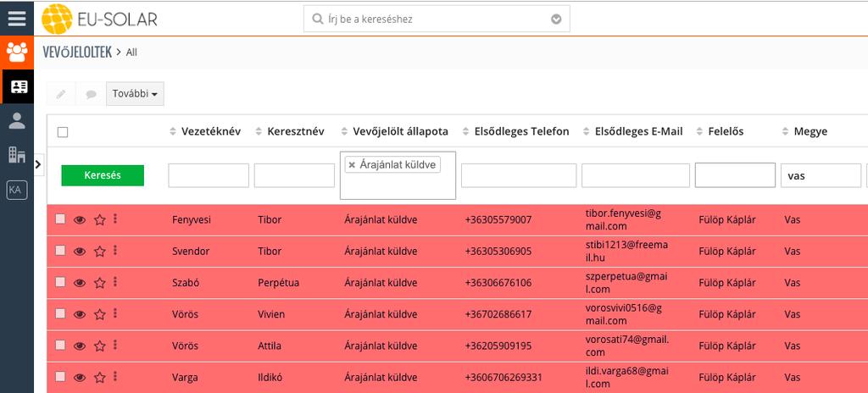Open the orange Marketing people module icon

(17, 52)
